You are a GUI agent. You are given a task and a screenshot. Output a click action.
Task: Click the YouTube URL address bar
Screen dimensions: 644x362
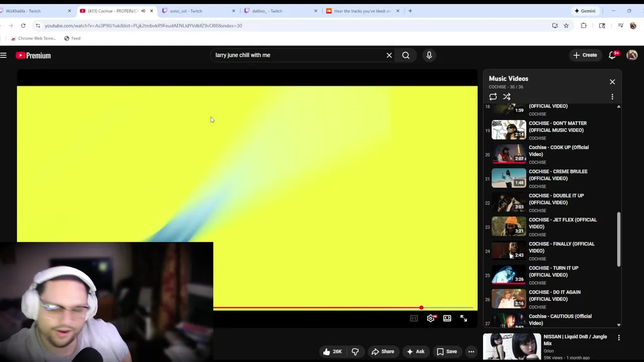292,26
